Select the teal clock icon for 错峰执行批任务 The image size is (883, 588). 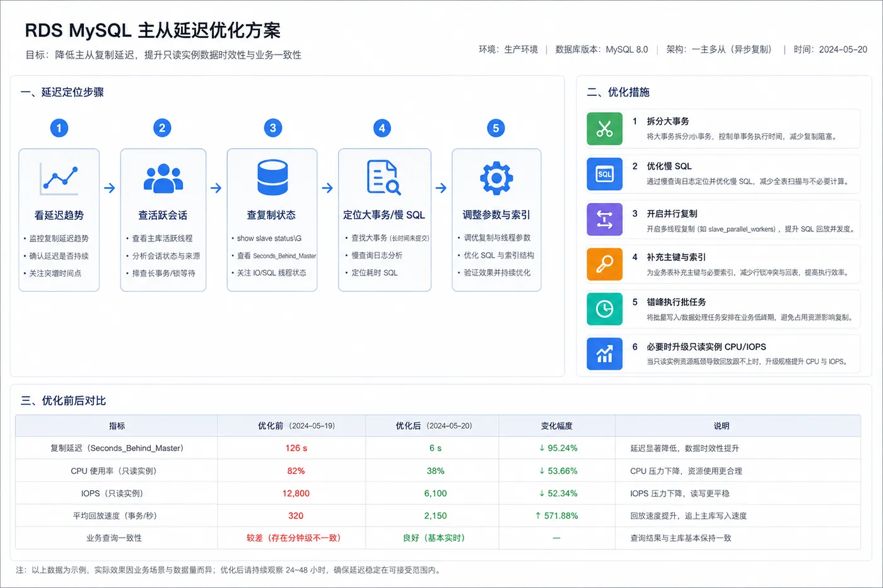point(604,309)
